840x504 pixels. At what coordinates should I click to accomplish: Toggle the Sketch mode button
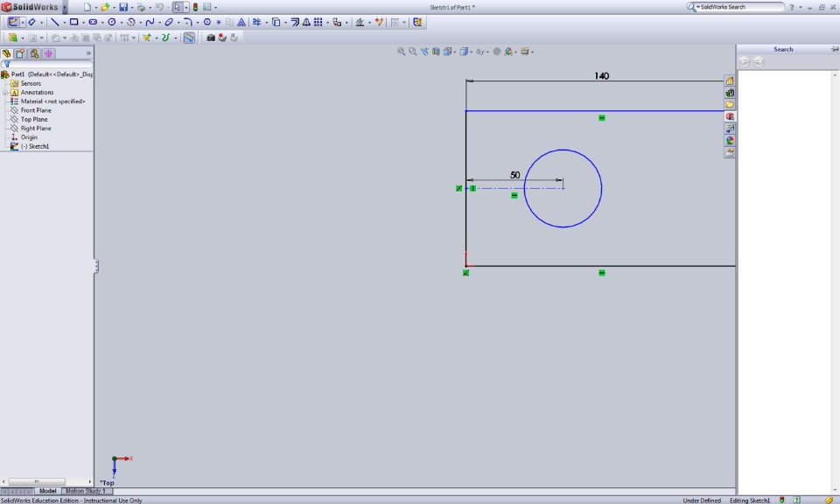13,22
